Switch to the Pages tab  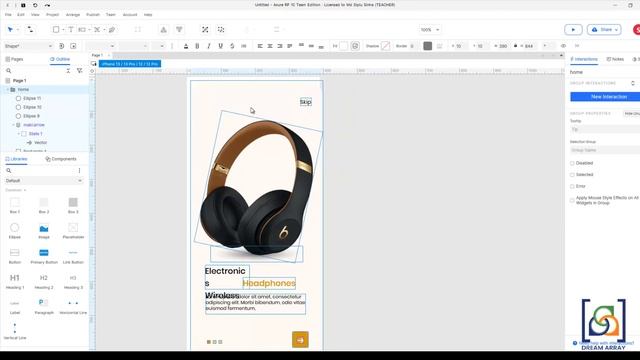15,59
